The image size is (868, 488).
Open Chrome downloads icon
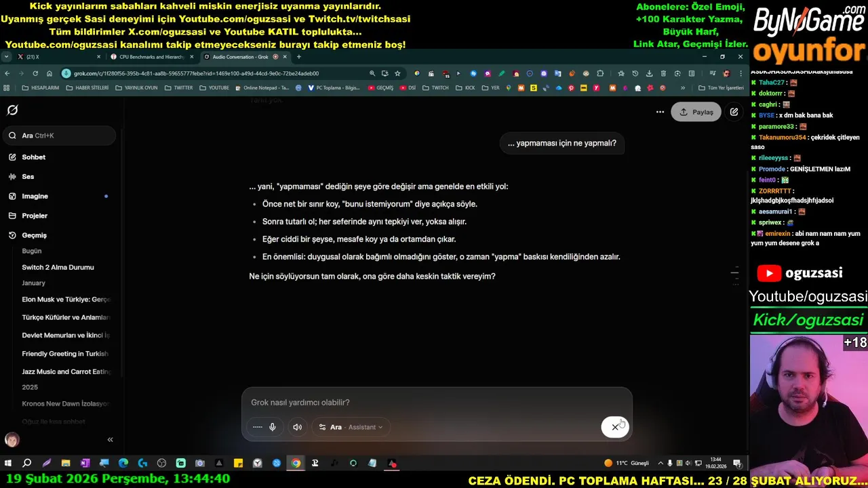pos(649,73)
